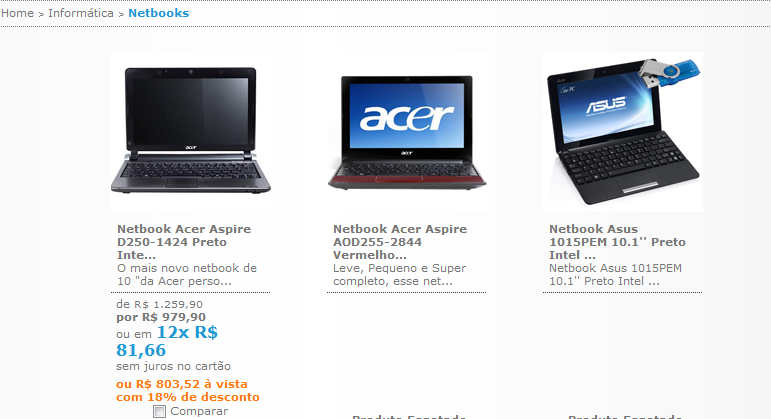Open the description 'Leve, Pequeno e Super completo'
Image resolution: width=771 pixels, height=419 pixels.
pyautogui.click(x=399, y=275)
